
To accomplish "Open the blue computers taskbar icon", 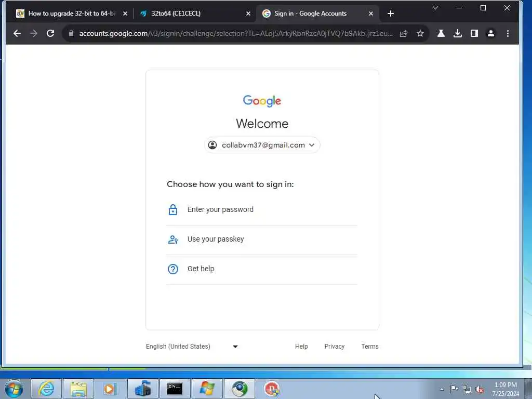I will tap(143, 389).
